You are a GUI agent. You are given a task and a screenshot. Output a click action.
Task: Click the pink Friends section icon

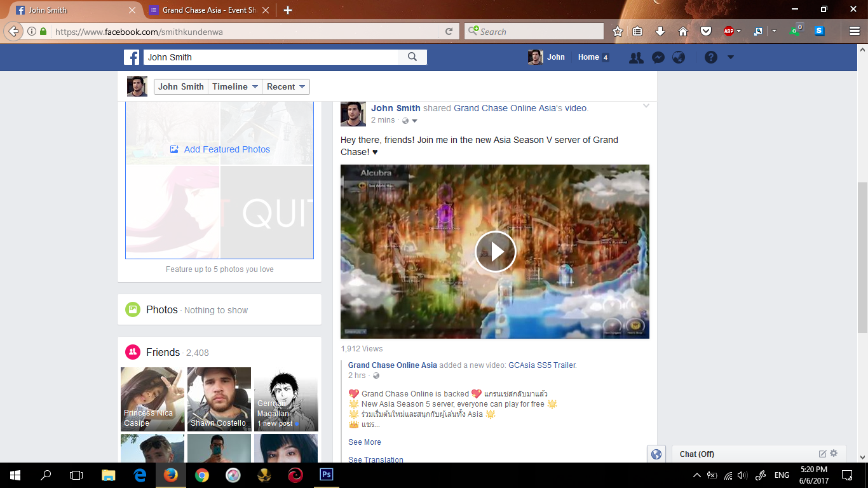click(x=133, y=352)
